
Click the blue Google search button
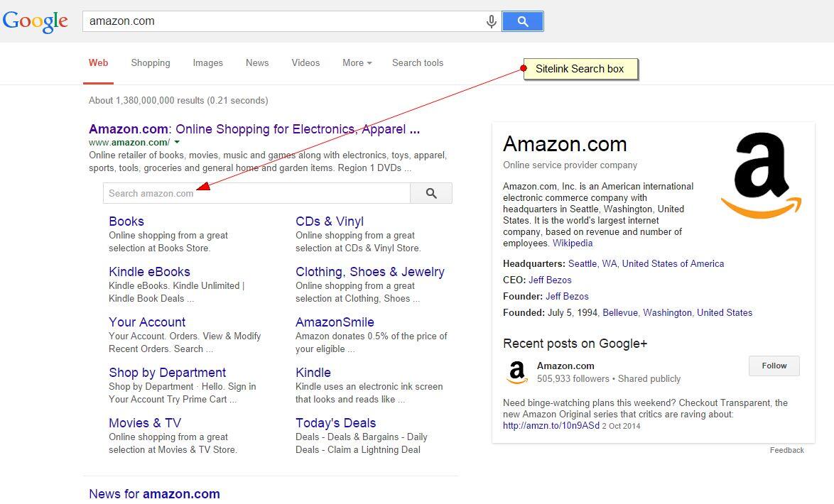(x=523, y=21)
